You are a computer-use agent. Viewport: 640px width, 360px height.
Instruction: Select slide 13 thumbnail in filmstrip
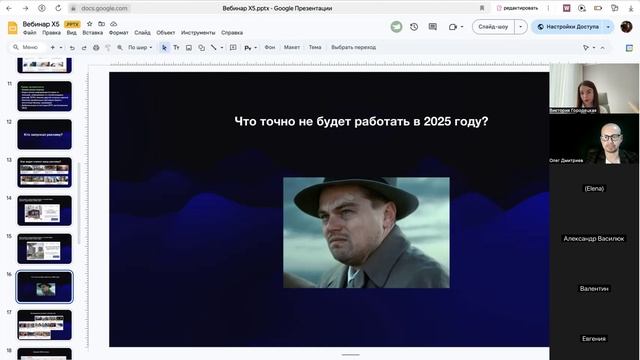point(44,172)
